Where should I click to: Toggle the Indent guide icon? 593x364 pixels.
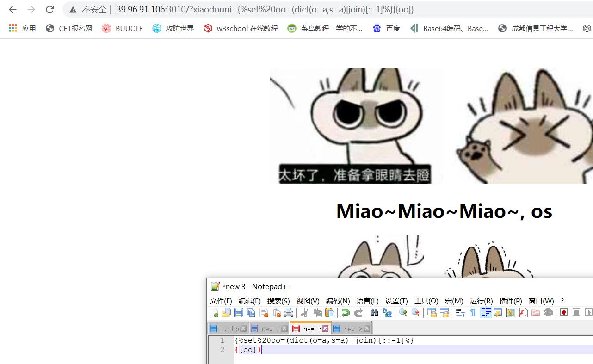(486, 313)
